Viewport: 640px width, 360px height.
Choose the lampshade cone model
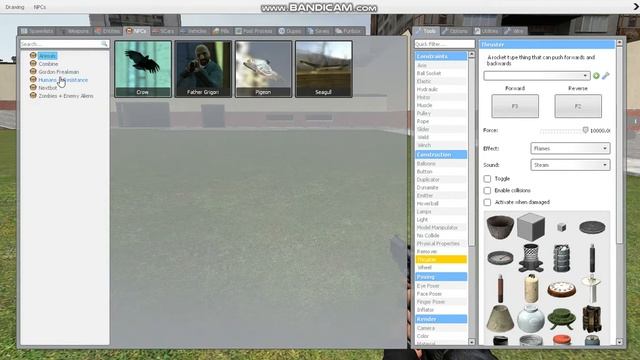(x=500, y=319)
